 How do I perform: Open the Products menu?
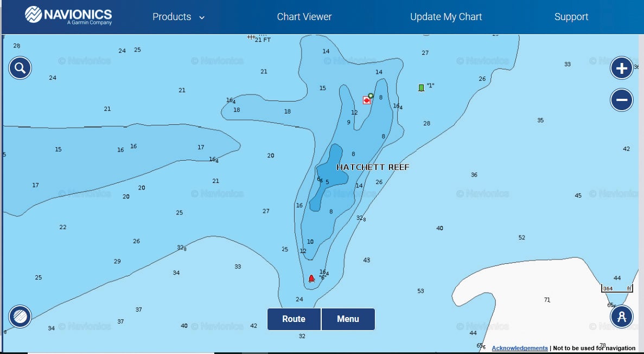(x=171, y=17)
